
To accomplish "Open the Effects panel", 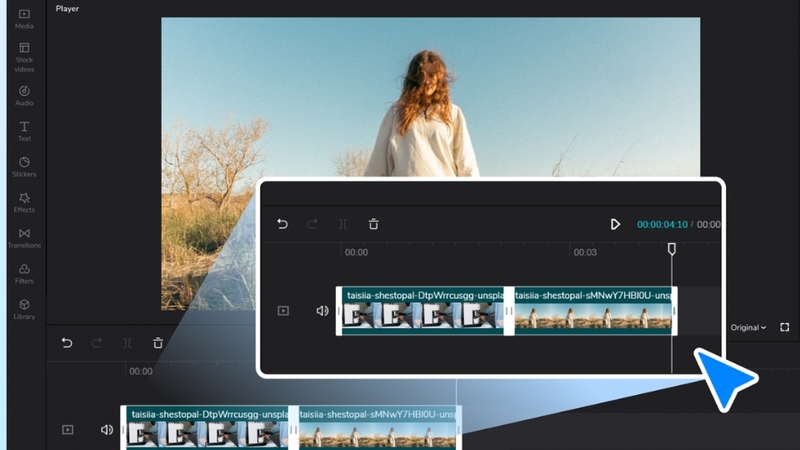I will (24, 203).
